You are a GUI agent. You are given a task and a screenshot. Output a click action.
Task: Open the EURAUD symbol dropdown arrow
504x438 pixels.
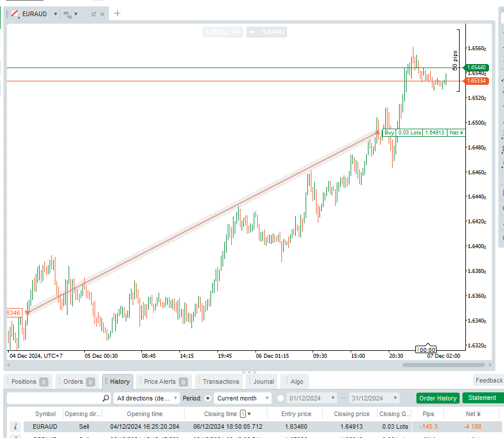[55, 14]
